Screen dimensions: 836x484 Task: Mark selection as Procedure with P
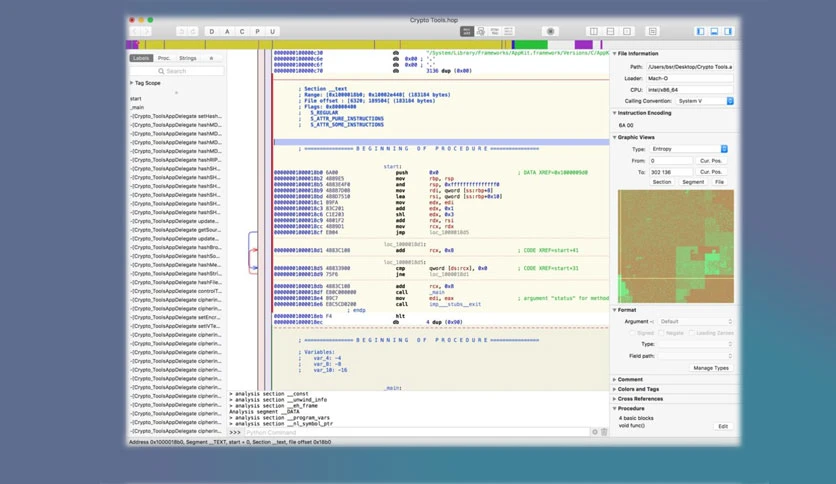[x=258, y=32]
